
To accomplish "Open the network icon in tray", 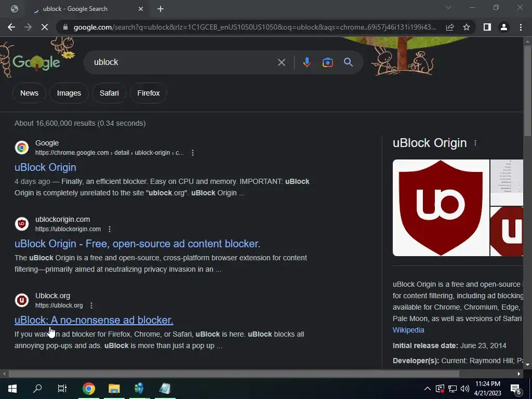I will 453,389.
